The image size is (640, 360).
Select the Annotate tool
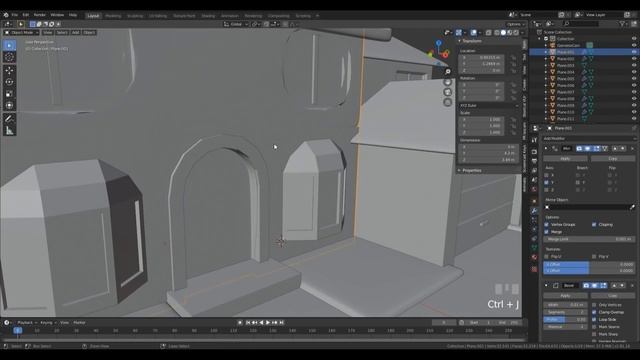coord(9,119)
